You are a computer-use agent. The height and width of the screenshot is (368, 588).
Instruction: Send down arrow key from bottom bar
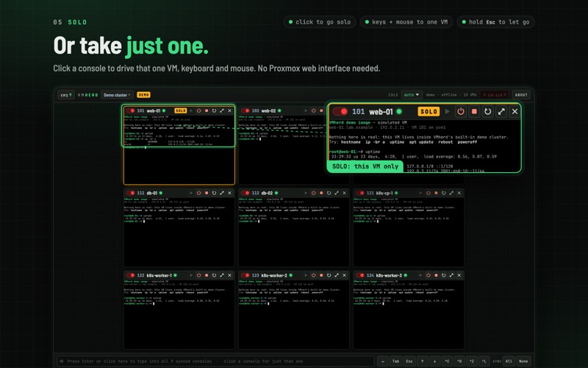pyautogui.click(x=434, y=361)
